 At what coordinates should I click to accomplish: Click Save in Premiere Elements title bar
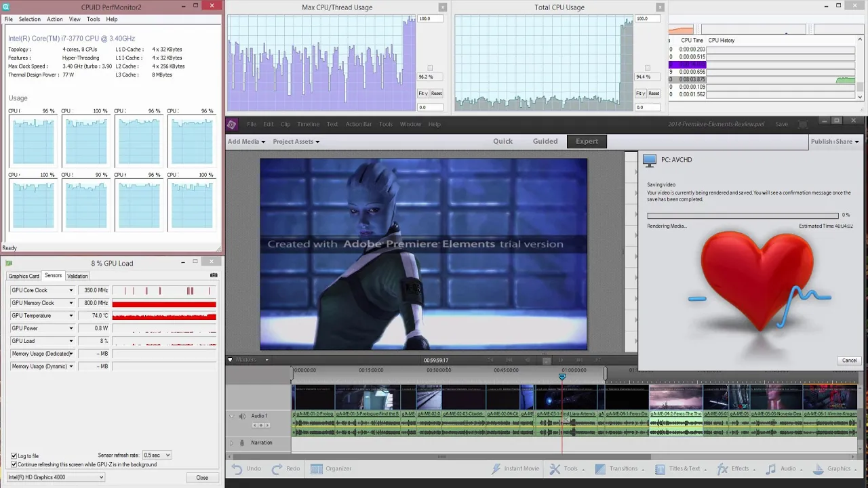pyautogui.click(x=782, y=124)
